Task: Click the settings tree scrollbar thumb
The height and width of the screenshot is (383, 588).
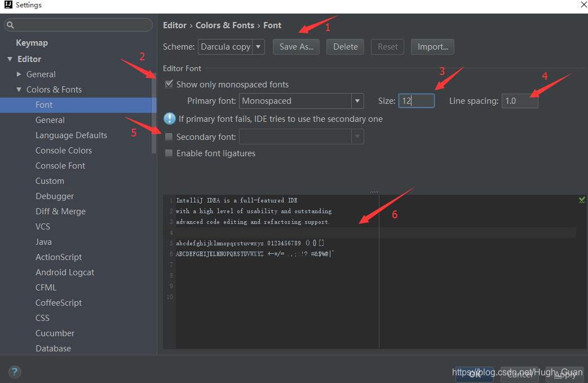Action: coord(154,113)
